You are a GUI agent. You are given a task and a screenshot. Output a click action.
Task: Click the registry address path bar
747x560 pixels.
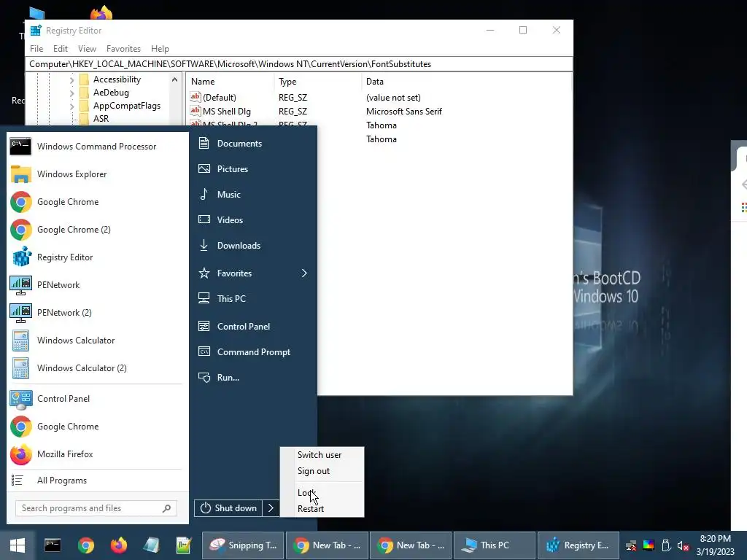[299, 64]
